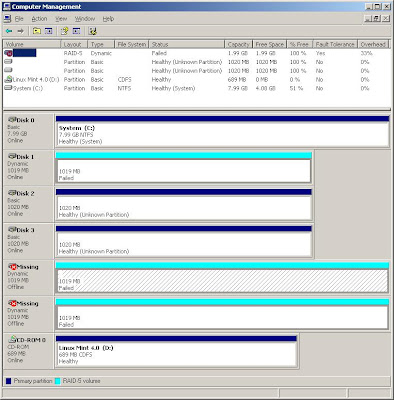This screenshot has width=394, height=400.
Task: Select the System (C:) 7.99 GB NTFS partition block
Action: pos(222,131)
